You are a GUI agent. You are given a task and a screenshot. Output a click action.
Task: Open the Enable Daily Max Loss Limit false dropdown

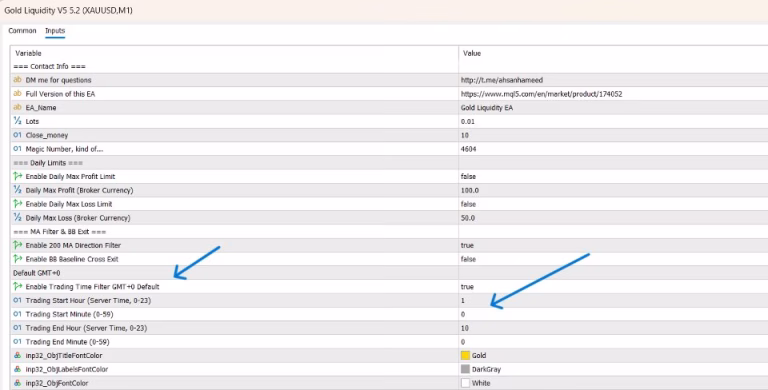[613, 204]
